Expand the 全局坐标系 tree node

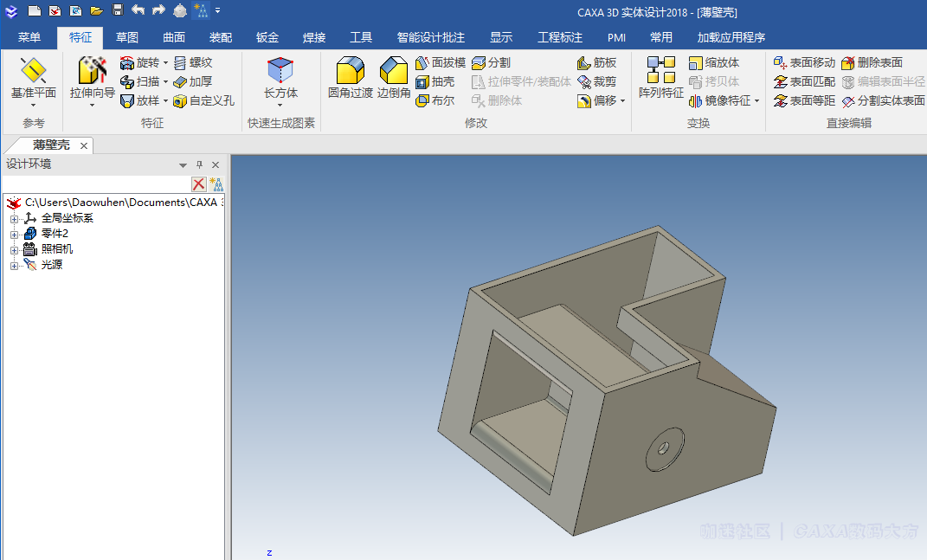tap(14, 218)
